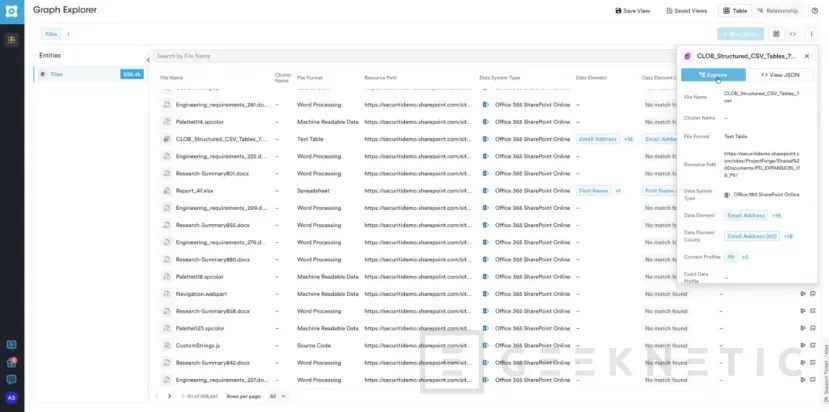Open the Rows per page dropdown

278,396
